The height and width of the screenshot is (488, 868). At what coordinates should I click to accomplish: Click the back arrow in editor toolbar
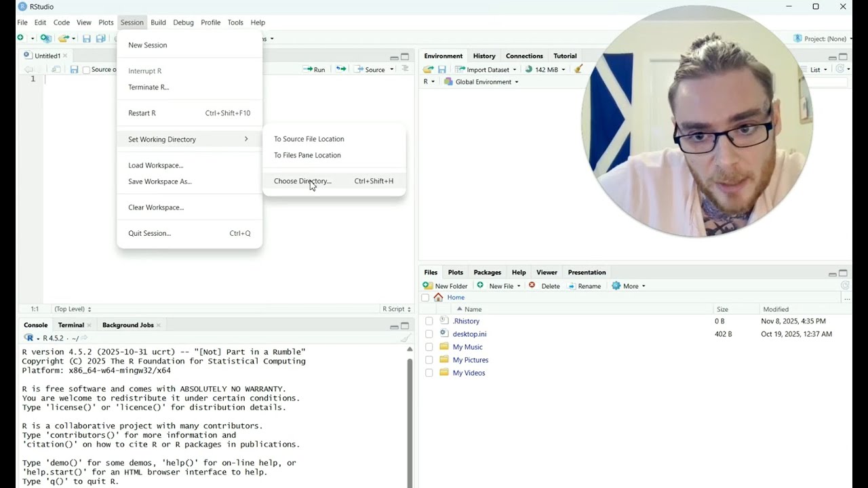point(28,69)
